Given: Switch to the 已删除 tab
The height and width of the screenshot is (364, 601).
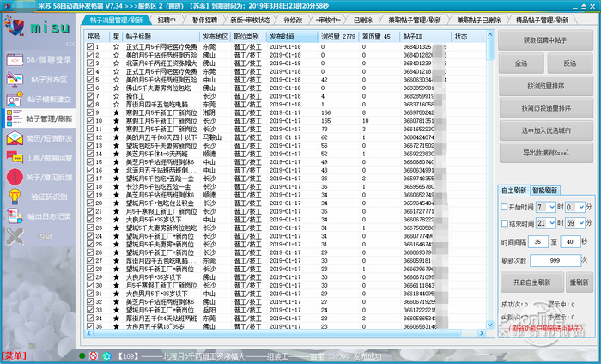Looking at the screenshot, I should 363,20.
